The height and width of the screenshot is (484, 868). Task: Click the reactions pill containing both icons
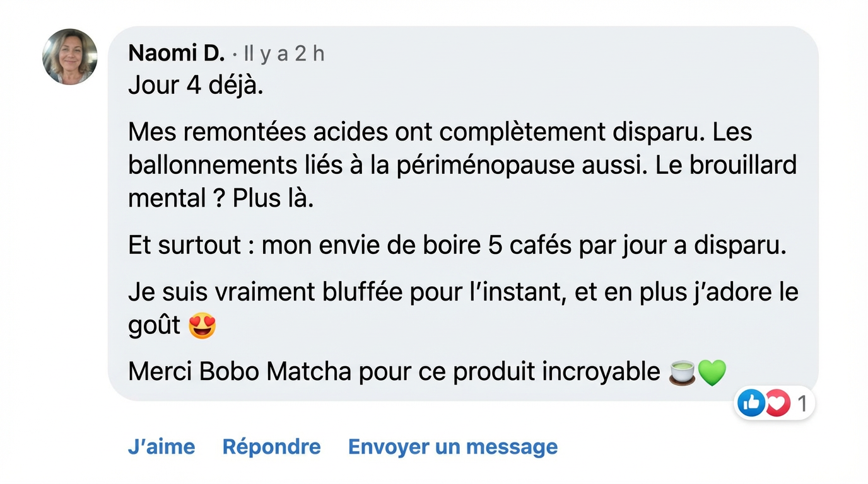[774, 403]
